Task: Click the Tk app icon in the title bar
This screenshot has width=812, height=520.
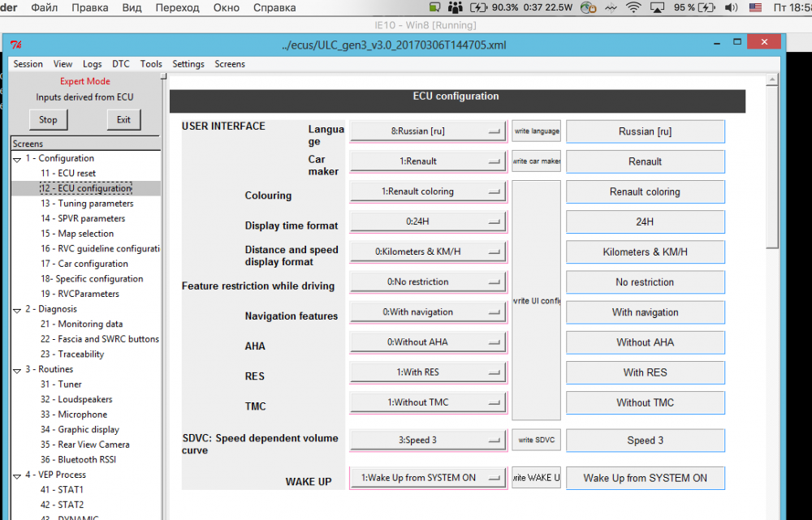Action: [16, 45]
